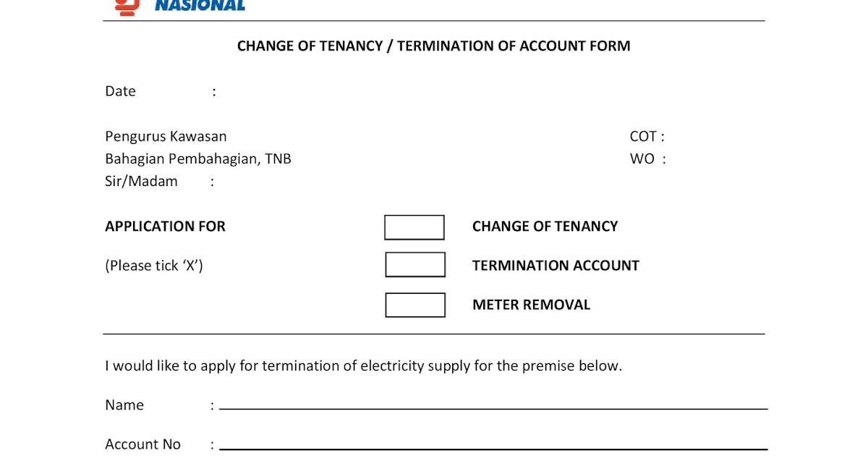Click the TERMINATION ACCOUNT label
868x456 pixels.
pyautogui.click(x=556, y=266)
